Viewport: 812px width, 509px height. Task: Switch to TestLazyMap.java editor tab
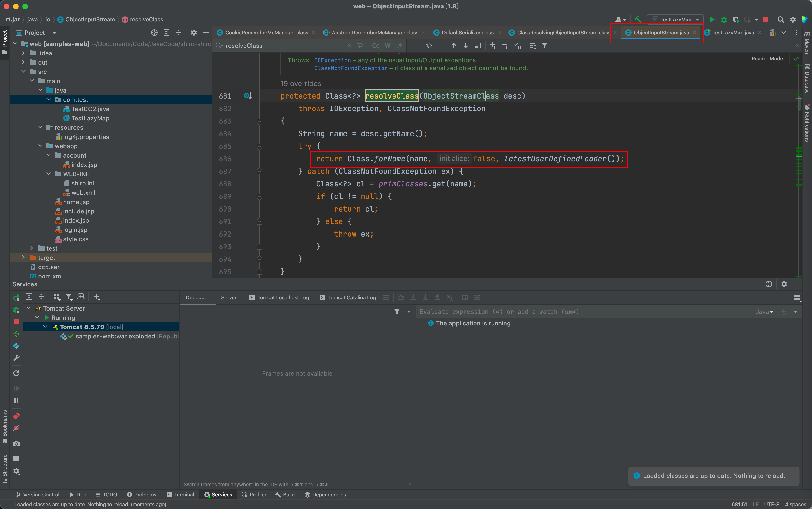tap(733, 33)
